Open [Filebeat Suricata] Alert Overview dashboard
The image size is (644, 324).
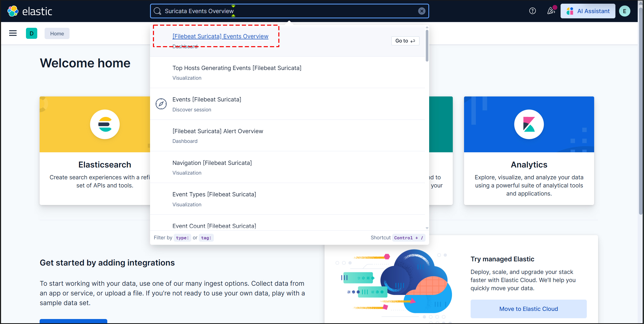click(217, 131)
